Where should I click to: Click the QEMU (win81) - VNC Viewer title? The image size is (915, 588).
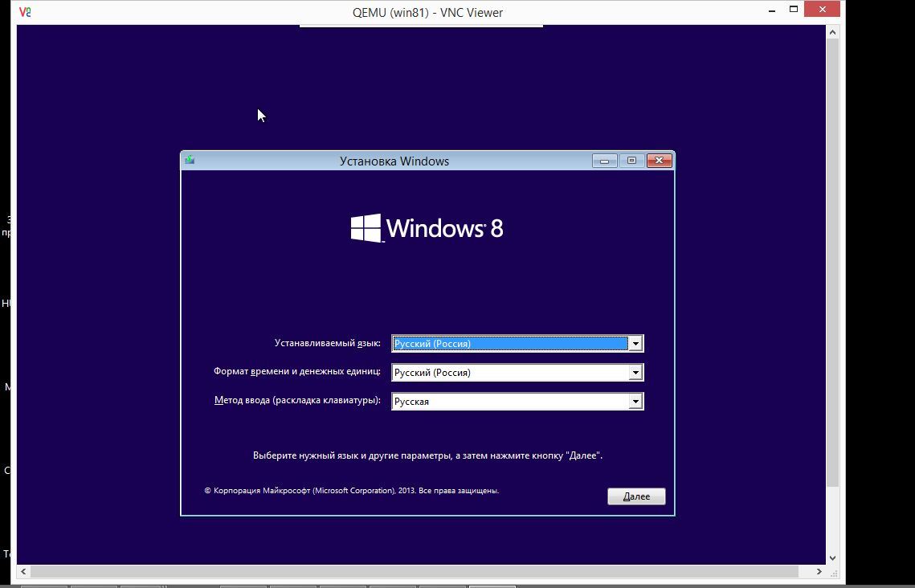coord(427,12)
